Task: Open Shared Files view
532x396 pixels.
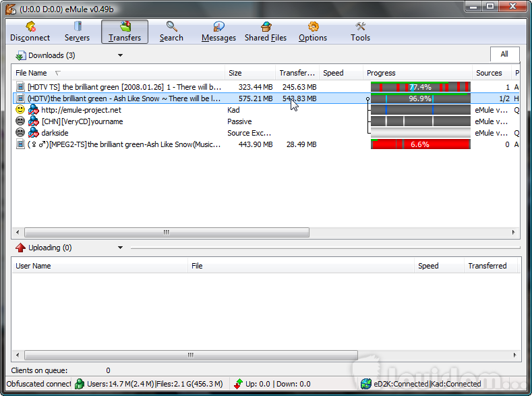Action: (x=266, y=32)
